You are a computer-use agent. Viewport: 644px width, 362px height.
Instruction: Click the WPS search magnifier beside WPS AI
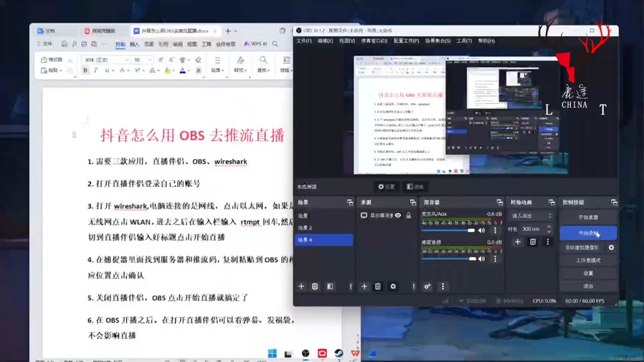coord(275,44)
